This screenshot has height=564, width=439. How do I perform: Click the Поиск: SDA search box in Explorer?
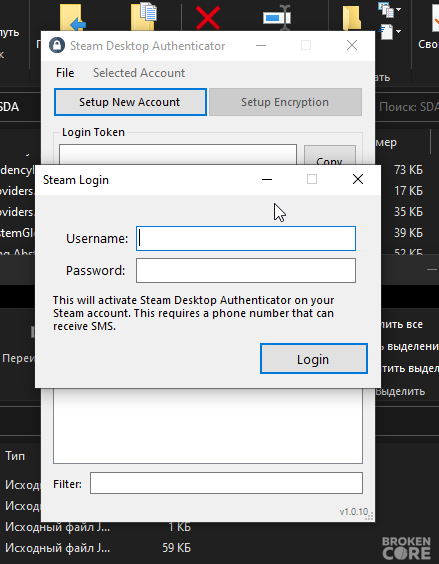pyautogui.click(x=408, y=107)
